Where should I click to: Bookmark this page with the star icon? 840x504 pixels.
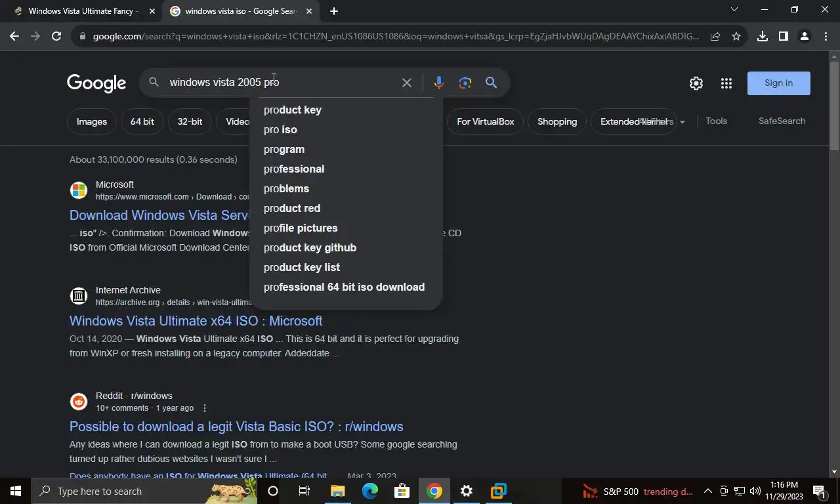(736, 36)
